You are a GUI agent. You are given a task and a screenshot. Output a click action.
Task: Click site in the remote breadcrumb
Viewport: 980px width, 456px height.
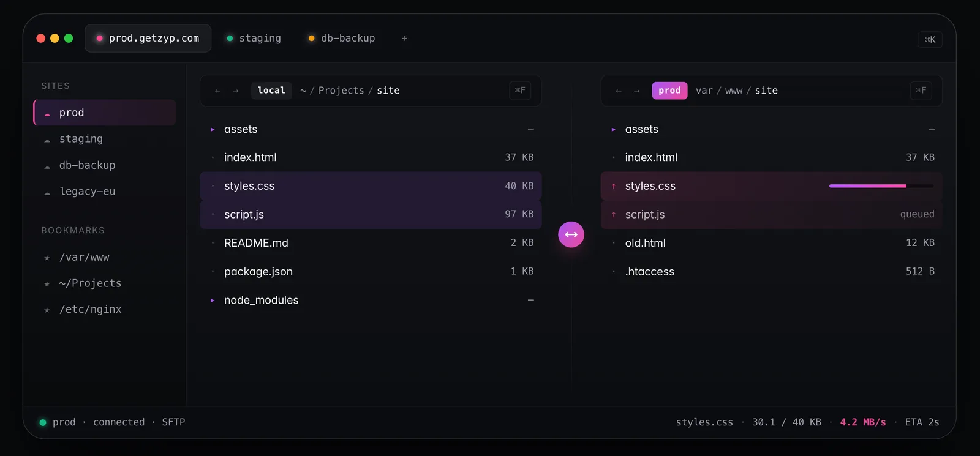766,91
